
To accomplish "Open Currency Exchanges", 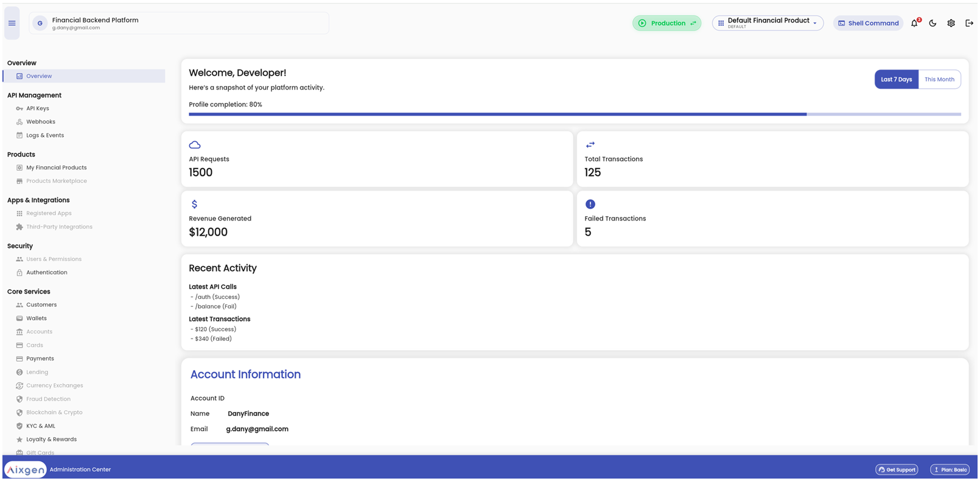I will click(x=54, y=385).
